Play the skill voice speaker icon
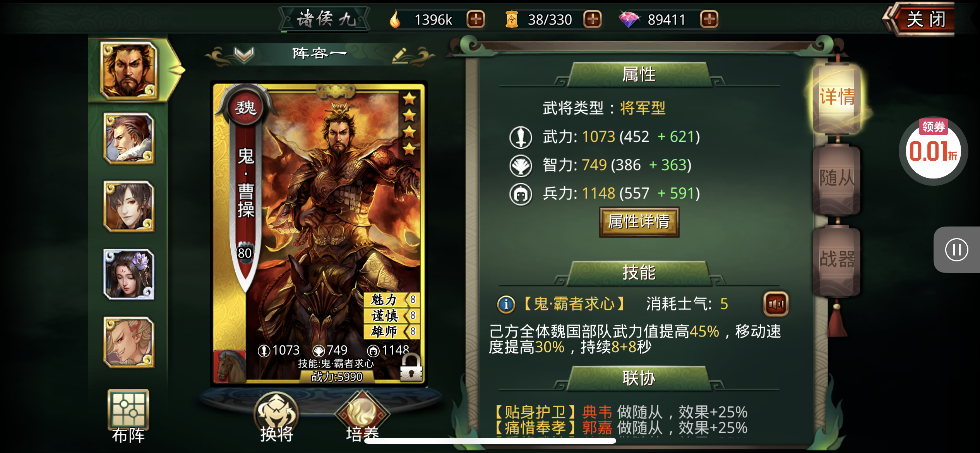Viewport: 980px width, 453px height. coord(776,304)
